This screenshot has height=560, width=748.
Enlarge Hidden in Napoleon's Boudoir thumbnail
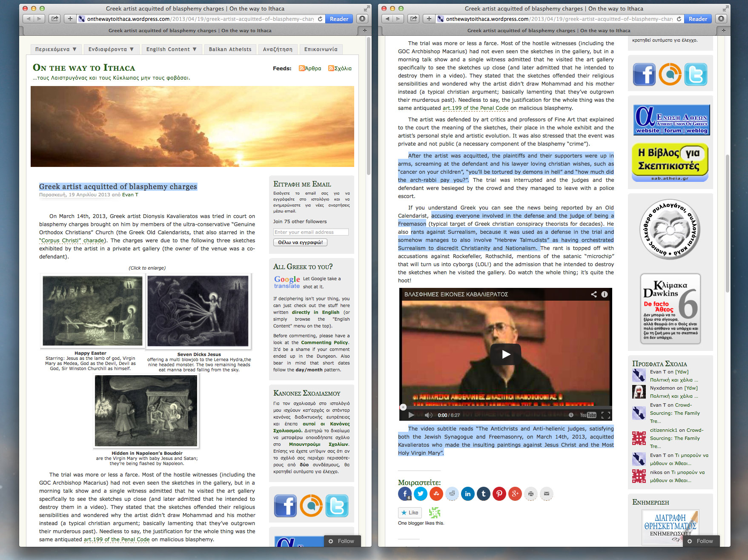point(146,411)
